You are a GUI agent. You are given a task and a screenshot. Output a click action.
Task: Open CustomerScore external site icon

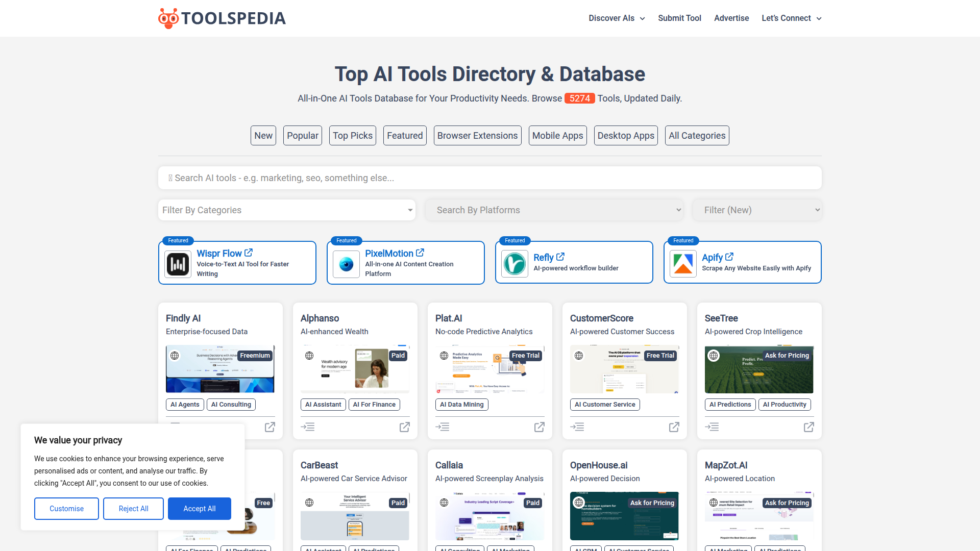click(x=674, y=427)
